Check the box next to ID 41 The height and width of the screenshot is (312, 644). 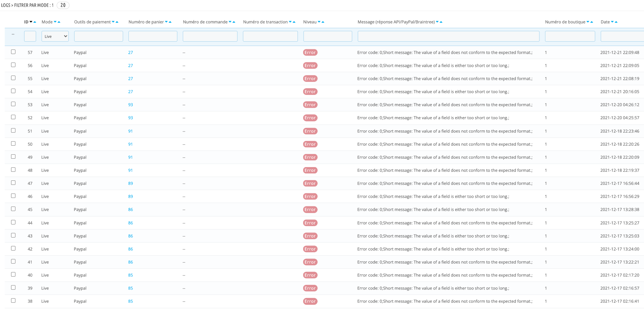click(x=13, y=261)
